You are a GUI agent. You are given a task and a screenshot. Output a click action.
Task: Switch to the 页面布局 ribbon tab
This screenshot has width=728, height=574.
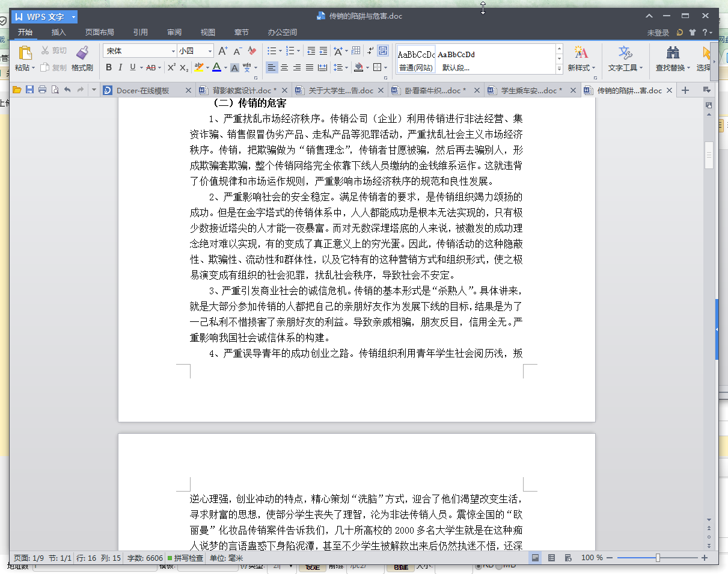point(99,32)
